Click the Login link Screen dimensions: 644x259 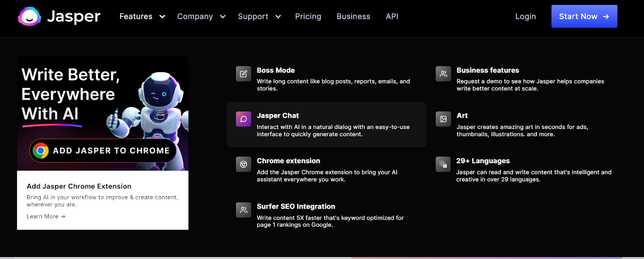[525, 16]
